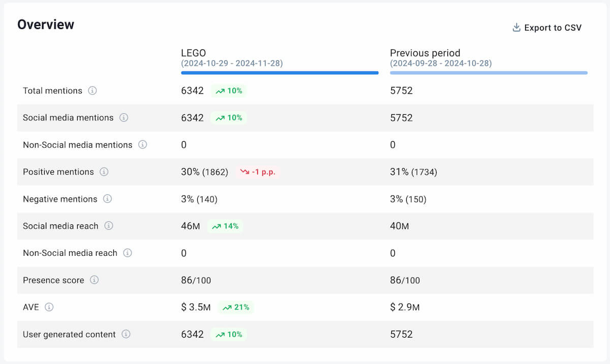Select the red -1 p.p. change indicator

tap(258, 172)
